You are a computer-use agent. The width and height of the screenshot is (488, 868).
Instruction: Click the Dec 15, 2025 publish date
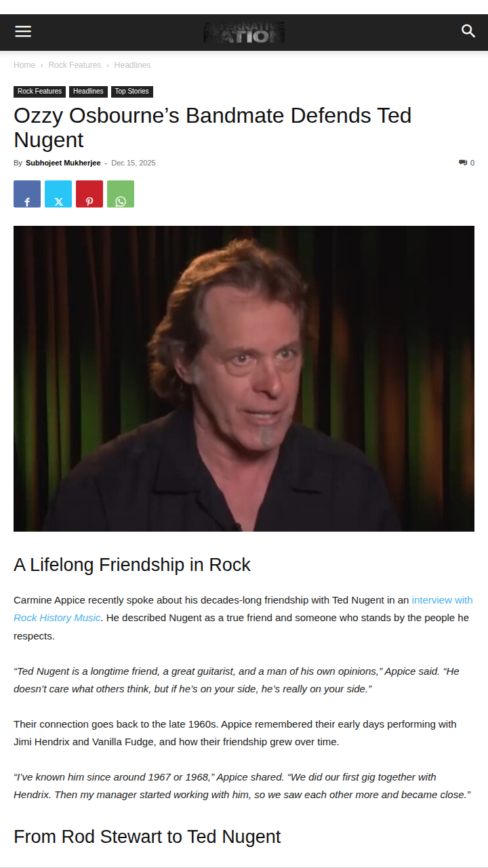point(134,163)
